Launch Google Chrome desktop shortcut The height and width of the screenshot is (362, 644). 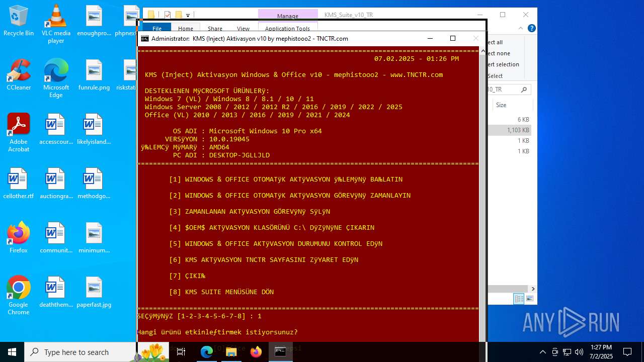(x=19, y=296)
